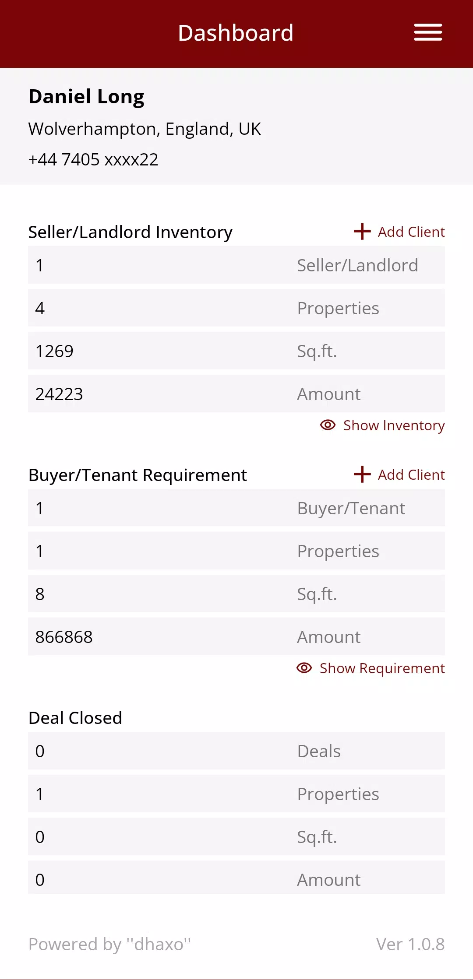Image resolution: width=473 pixels, height=980 pixels.
Task: Tap the phone number +44 7405 xxxx22
Action: 93,160
